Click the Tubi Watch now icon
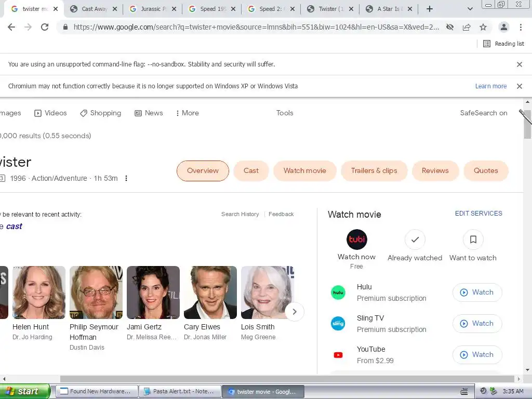This screenshot has height=399, width=532. [356, 240]
